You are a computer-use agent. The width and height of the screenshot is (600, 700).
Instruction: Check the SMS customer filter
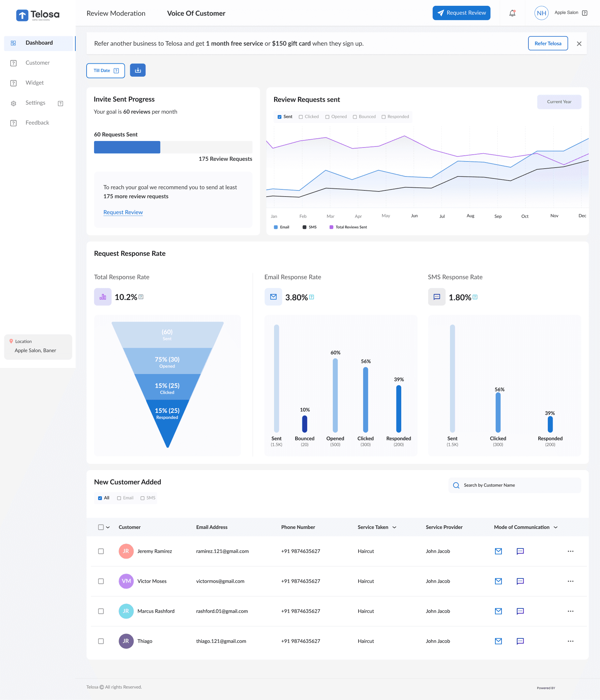click(142, 498)
